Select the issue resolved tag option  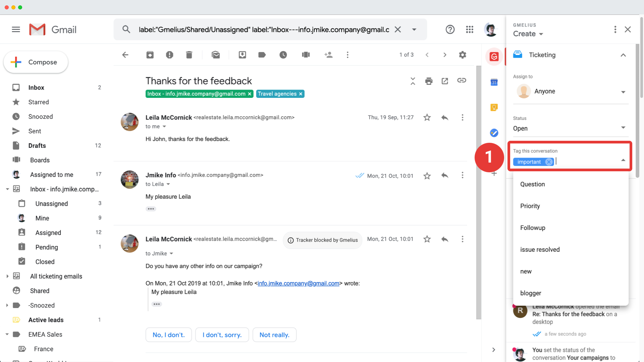click(571, 249)
